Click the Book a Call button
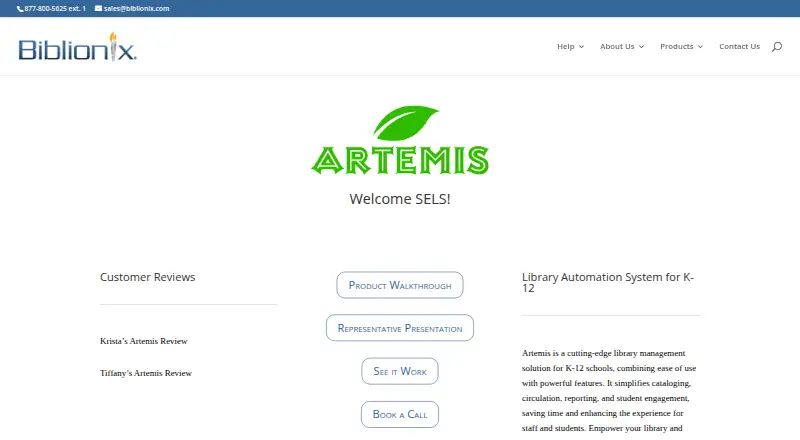Image resolution: width=800 pixels, height=440 pixels. [400, 414]
